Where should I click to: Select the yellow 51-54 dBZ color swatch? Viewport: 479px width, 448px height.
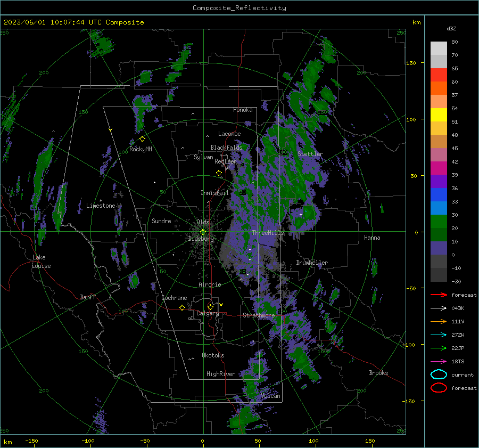439,115
